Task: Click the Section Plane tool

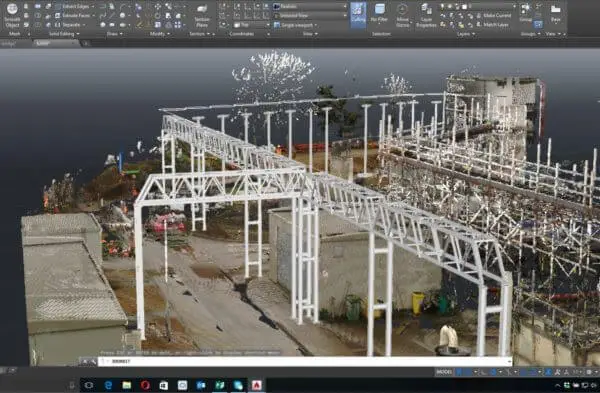Action: pos(202,16)
